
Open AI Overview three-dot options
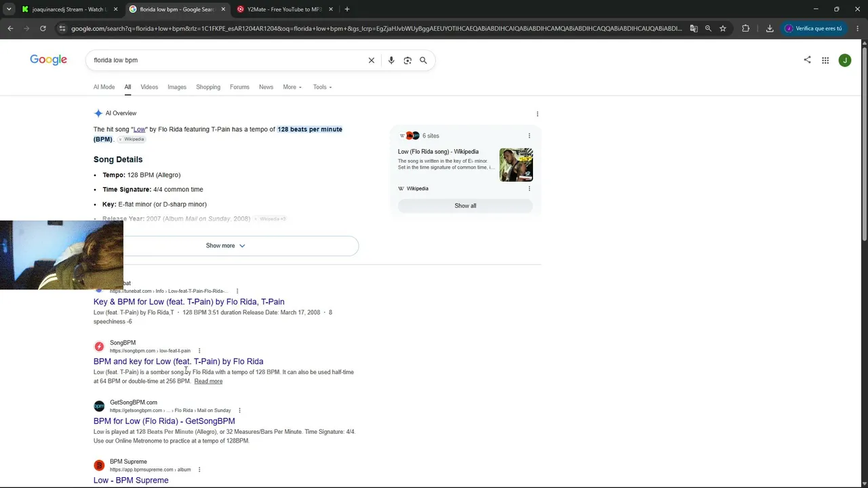[x=538, y=114]
